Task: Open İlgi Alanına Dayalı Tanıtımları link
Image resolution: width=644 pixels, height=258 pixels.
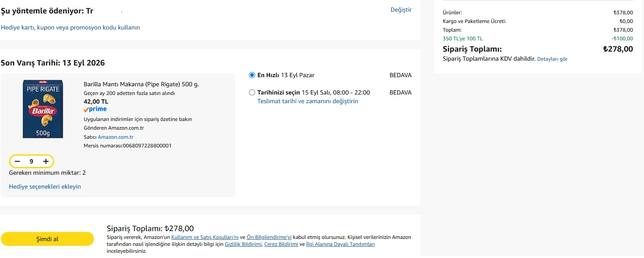Action: (x=340, y=244)
